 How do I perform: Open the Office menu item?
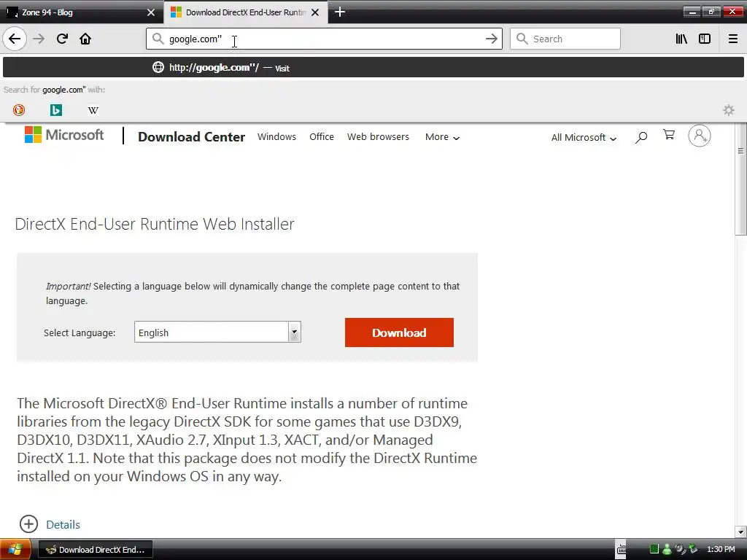pyautogui.click(x=322, y=136)
